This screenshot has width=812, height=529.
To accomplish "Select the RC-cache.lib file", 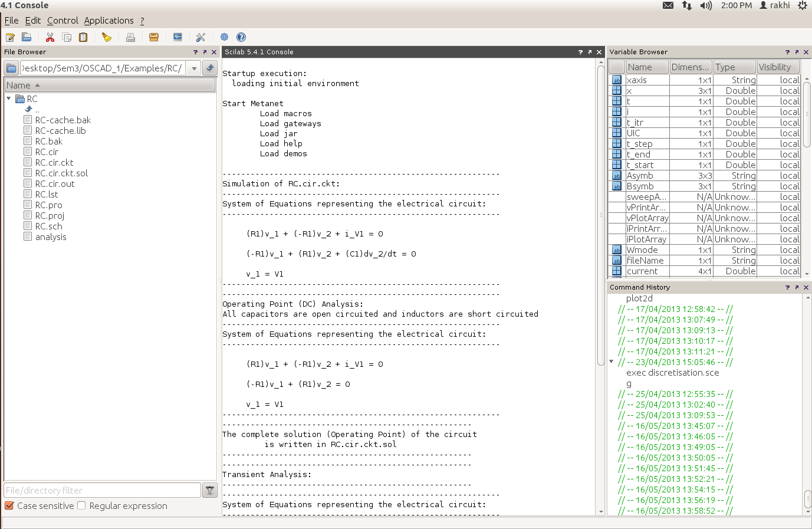I will 60,130.
